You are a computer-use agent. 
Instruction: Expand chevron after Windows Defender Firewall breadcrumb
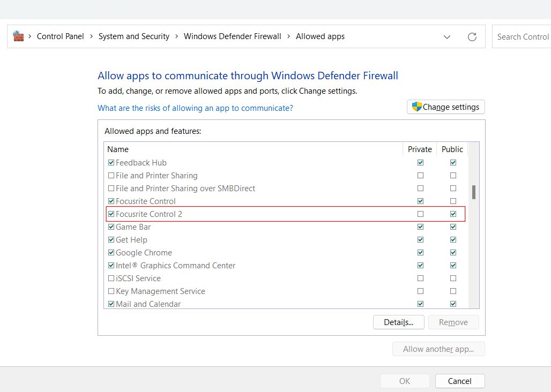[288, 36]
